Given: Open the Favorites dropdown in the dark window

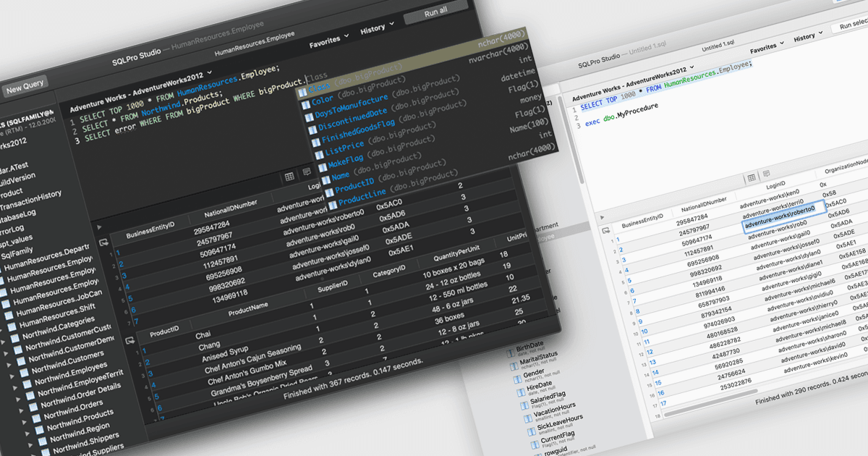Looking at the screenshot, I should 329,41.
